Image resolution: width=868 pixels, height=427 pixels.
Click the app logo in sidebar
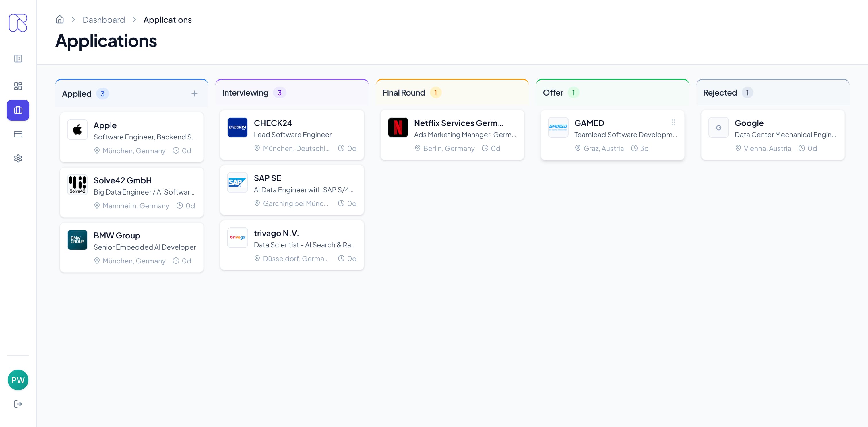click(x=18, y=23)
